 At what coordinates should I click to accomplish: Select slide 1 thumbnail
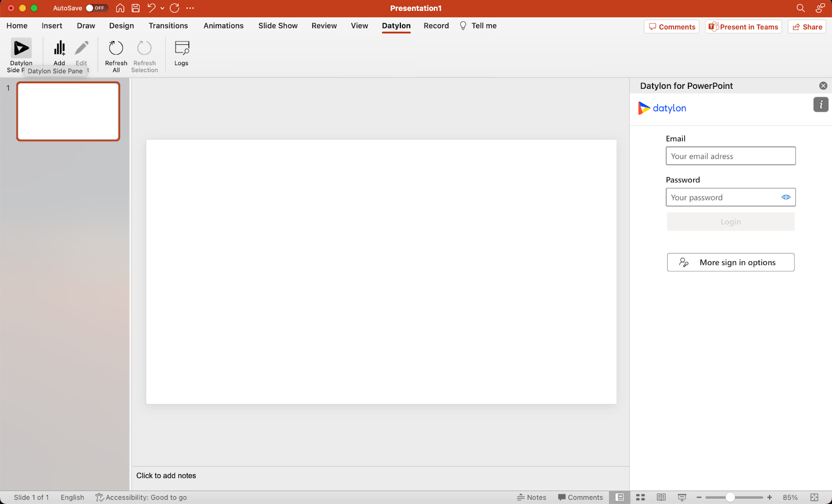[x=68, y=111]
